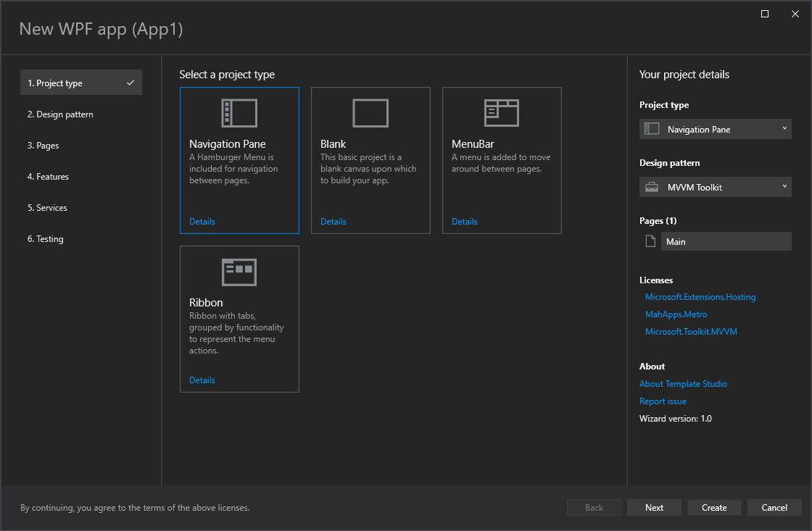Open Details under Navigation Pane
Screen dimensions: 812x531
(x=202, y=221)
